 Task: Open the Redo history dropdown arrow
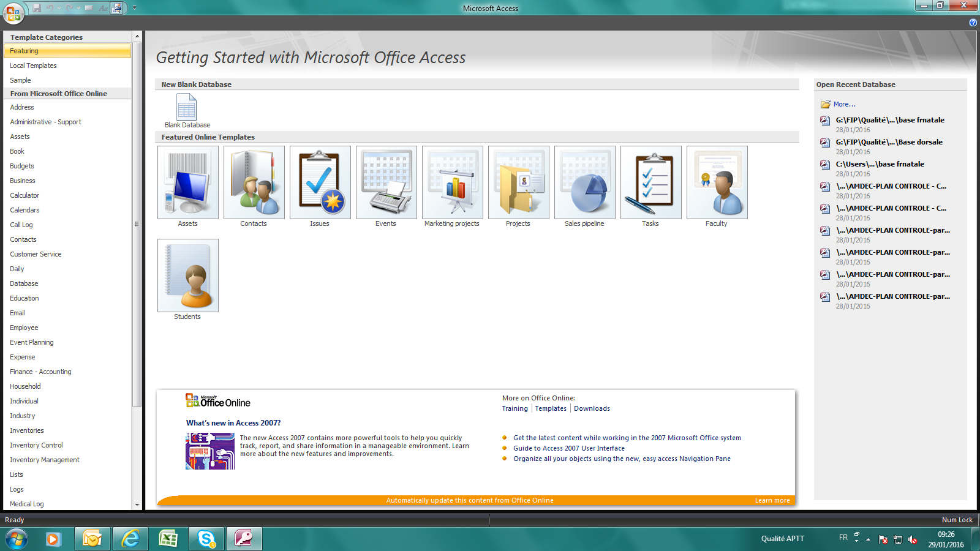(78, 8)
